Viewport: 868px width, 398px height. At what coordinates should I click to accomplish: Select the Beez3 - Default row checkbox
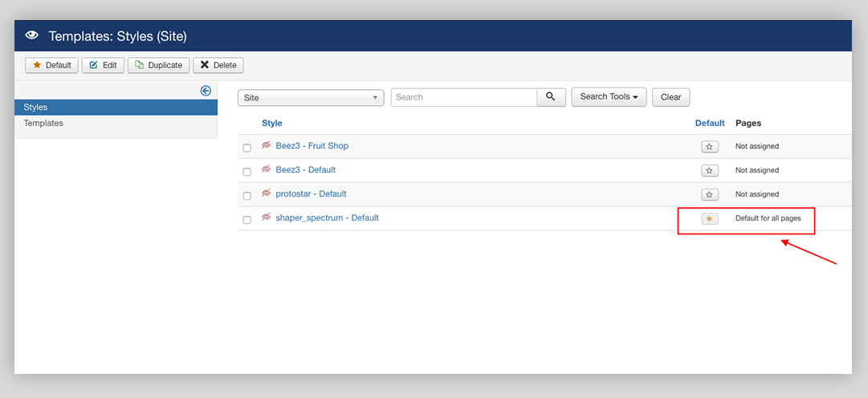247,172
